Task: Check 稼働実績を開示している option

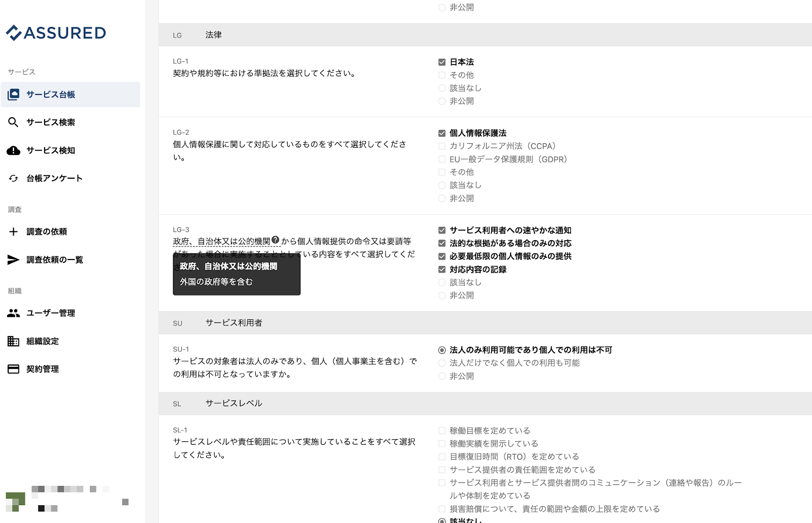Action: [442, 444]
